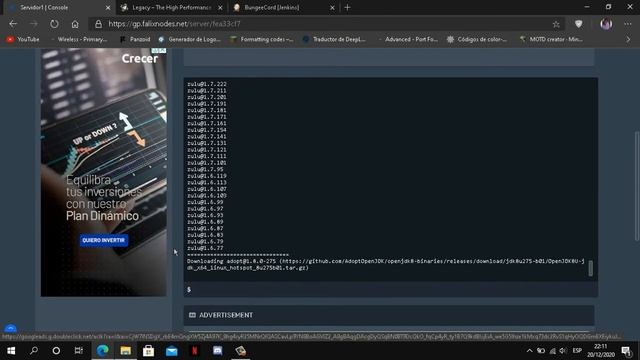
Task: Open Formatting codes bookmark
Action: pyautogui.click(x=262, y=39)
